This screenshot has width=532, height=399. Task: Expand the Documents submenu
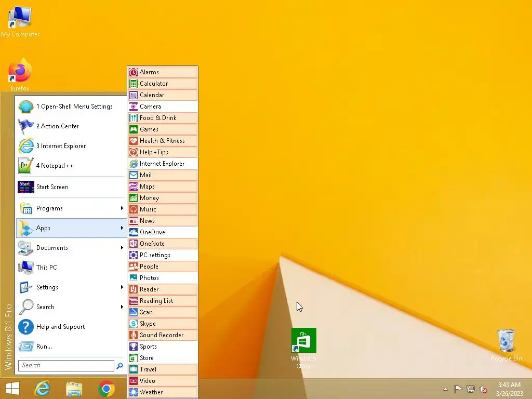tap(71, 248)
